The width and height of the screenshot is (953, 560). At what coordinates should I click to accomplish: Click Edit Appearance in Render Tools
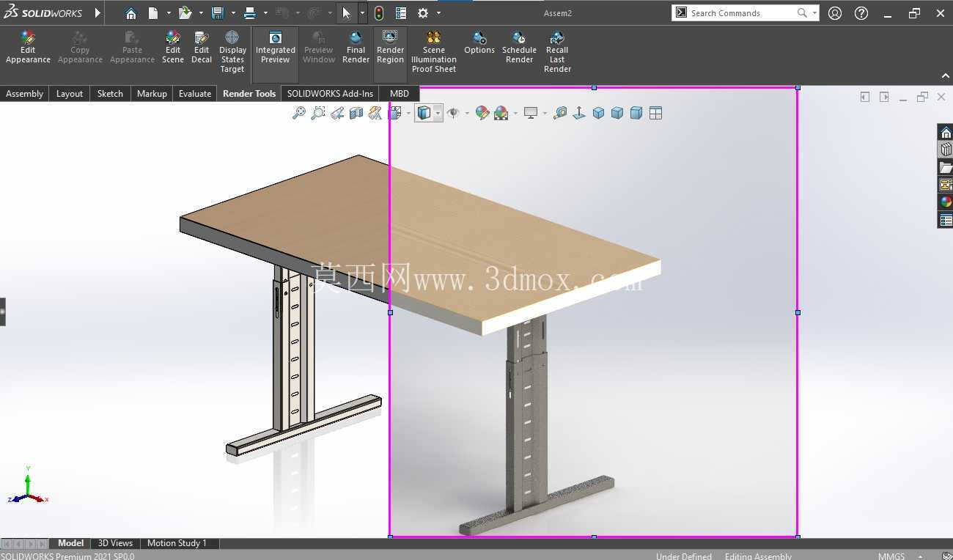[x=28, y=48]
